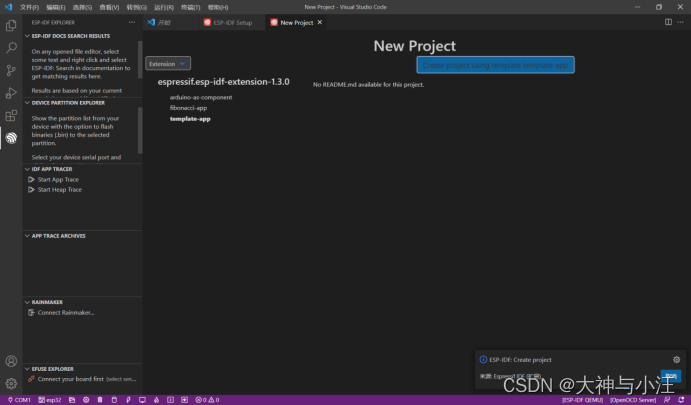Open the 选择(S) menu
691x405 pixels.
click(82, 7)
